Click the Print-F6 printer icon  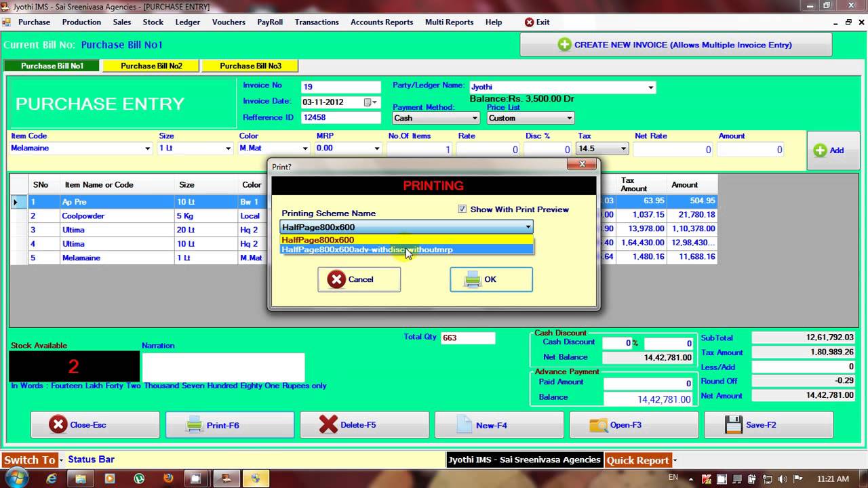(x=195, y=425)
